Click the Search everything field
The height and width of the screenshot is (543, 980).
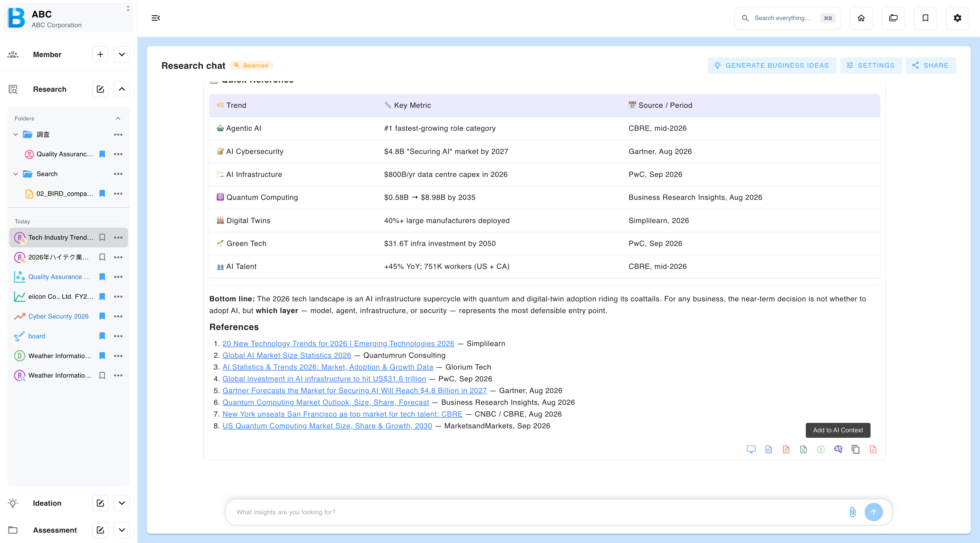point(787,18)
